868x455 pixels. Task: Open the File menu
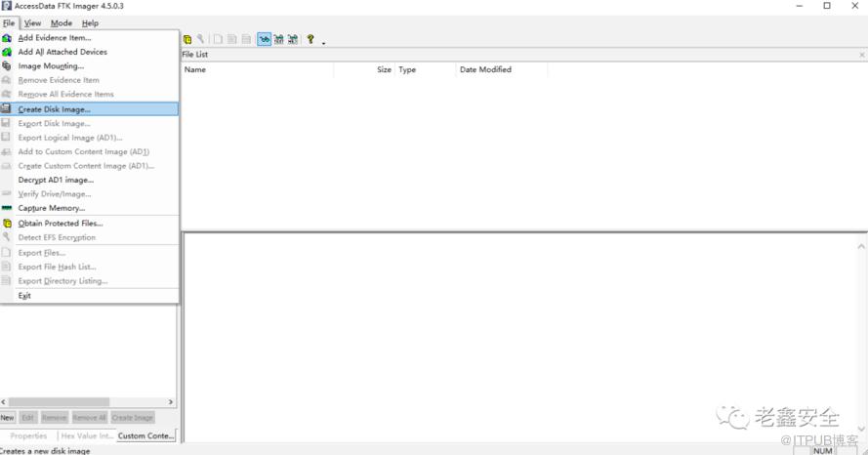tap(9, 23)
